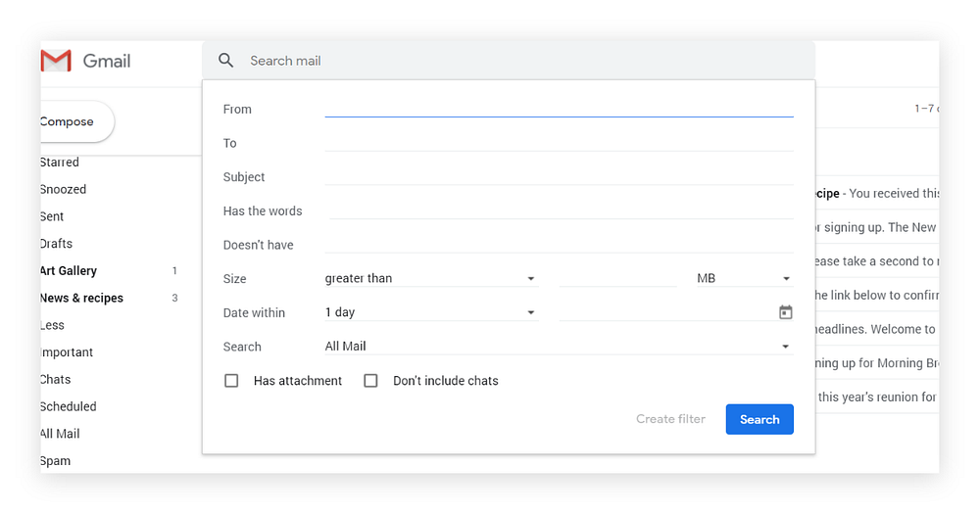Click the Create filter link
Image resolution: width=980 pixels, height=514 pixels.
tap(670, 419)
